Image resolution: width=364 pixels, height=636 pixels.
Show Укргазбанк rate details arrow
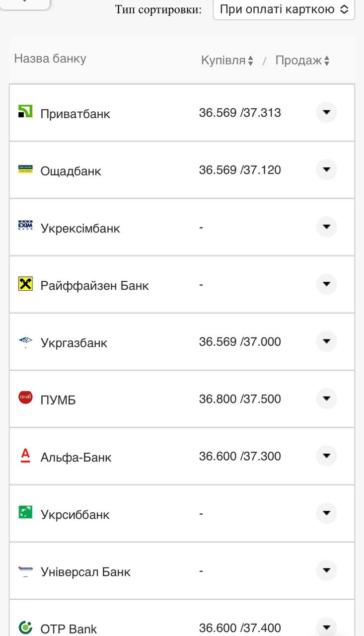point(326,341)
